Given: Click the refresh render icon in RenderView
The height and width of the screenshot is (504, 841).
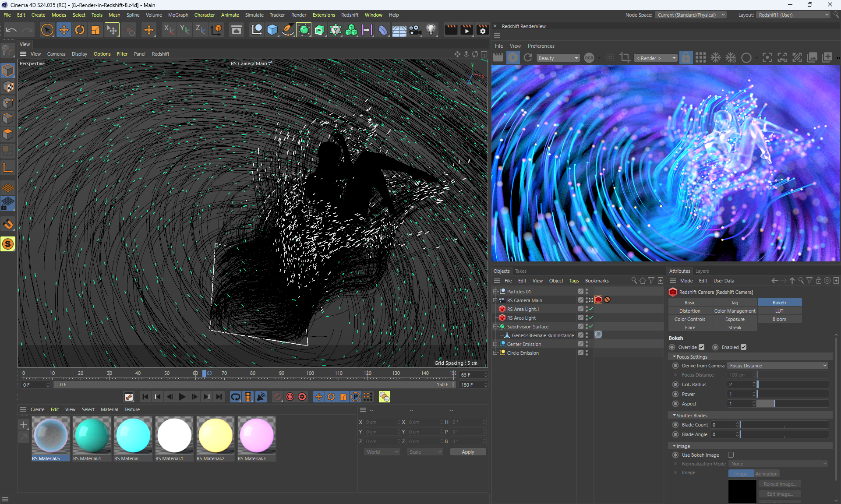Looking at the screenshot, I should pos(528,58).
